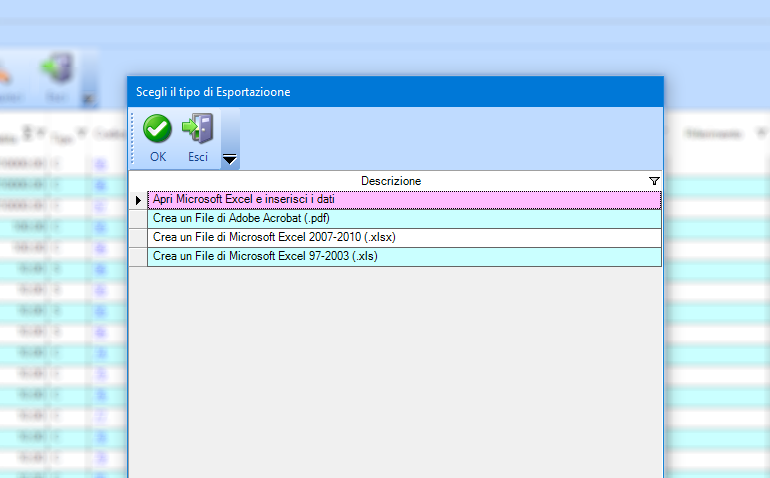
Task: Click the row selector beside the .xlsx option
Action: (x=138, y=238)
